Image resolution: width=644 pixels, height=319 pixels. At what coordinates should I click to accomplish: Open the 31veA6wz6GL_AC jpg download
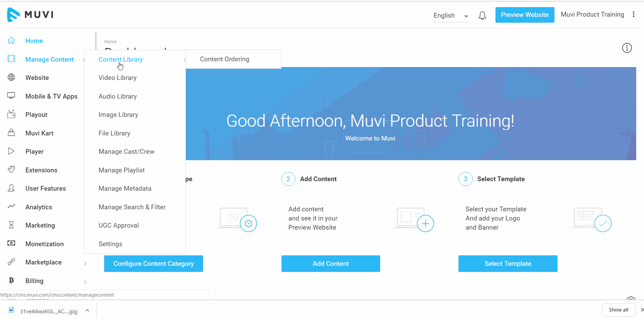(48, 311)
